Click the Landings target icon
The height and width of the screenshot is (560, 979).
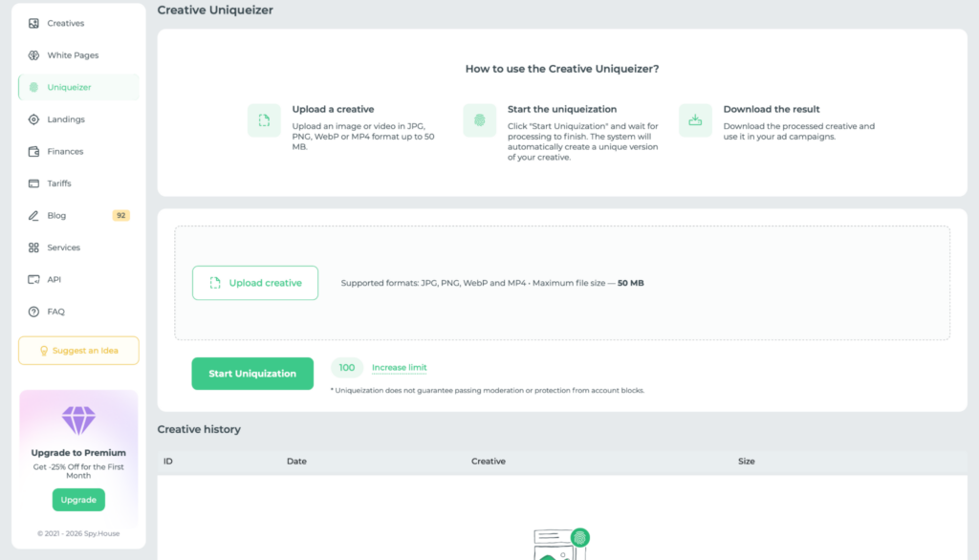tap(33, 119)
